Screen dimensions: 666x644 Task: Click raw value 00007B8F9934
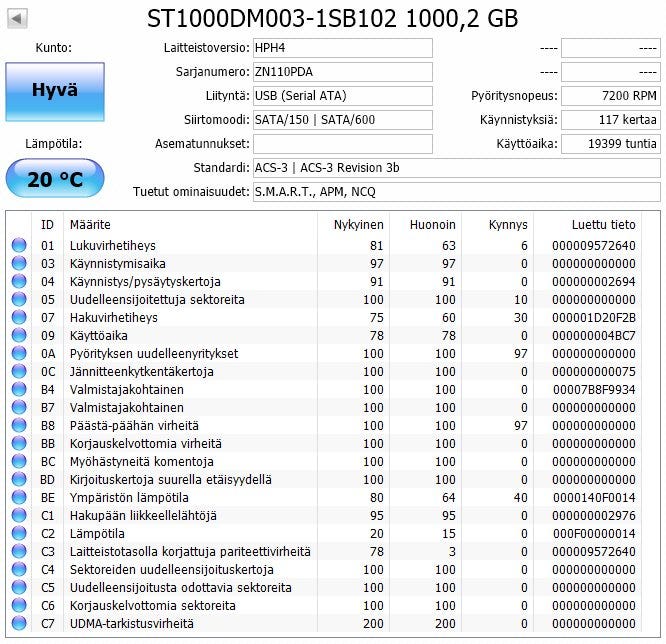[594, 390]
